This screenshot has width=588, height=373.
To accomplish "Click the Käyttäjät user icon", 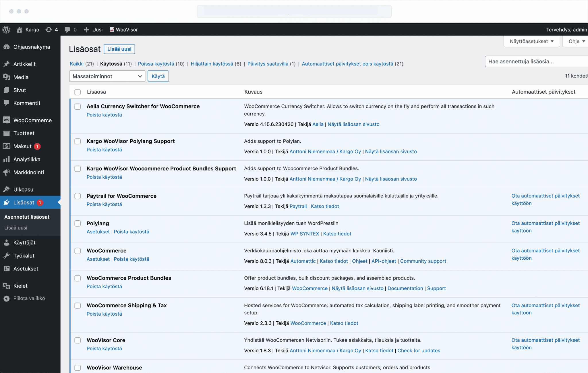I will tap(7, 242).
